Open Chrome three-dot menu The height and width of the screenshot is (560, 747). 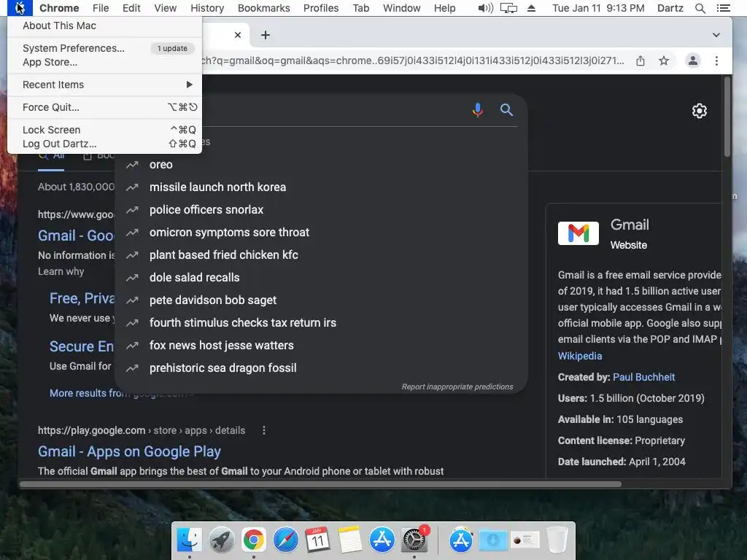point(716,61)
